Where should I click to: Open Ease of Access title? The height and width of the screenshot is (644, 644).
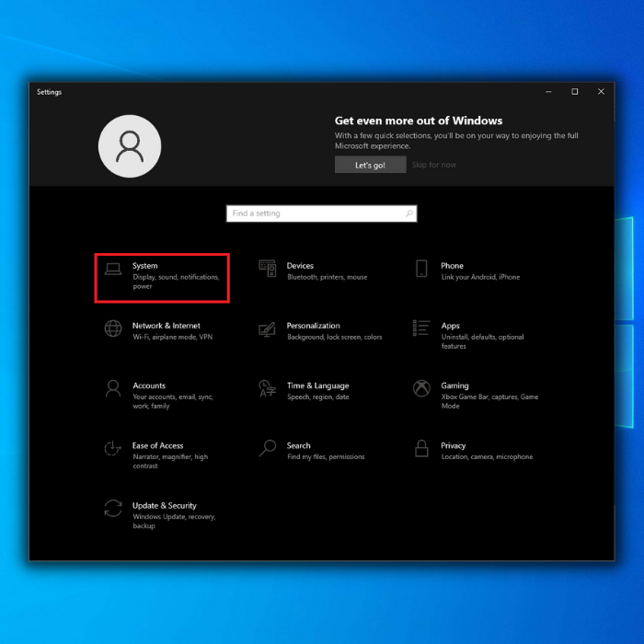tap(157, 445)
